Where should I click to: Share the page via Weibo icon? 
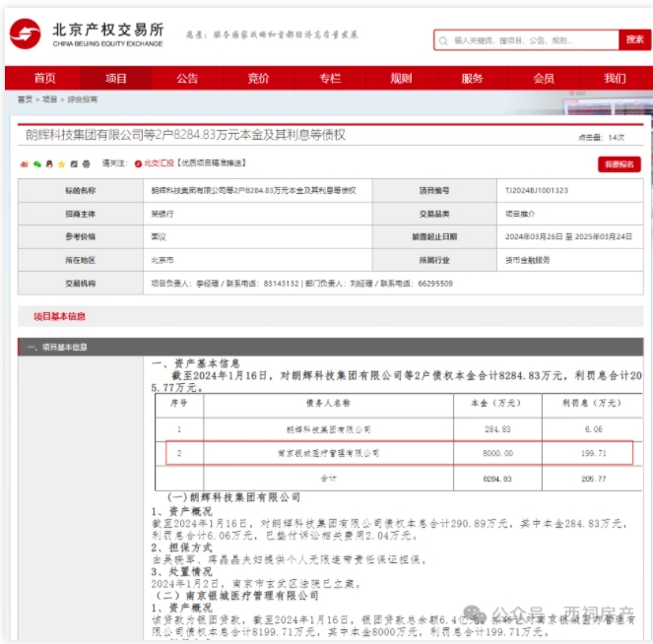coord(25,164)
